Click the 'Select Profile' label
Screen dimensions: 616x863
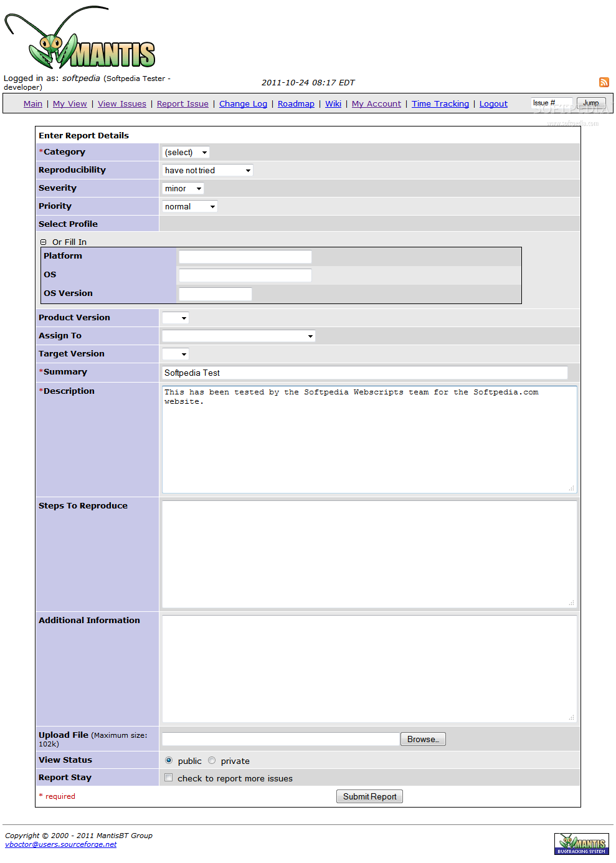[x=68, y=224]
